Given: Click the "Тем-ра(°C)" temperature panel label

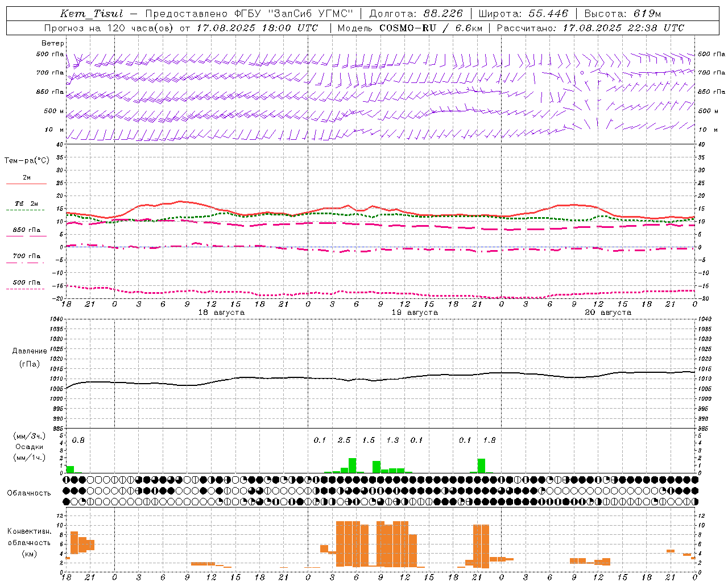Looking at the screenshot, I should click(27, 161).
